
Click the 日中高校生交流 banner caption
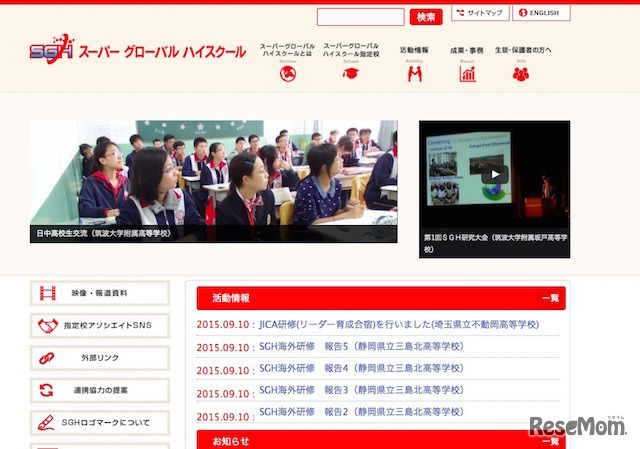[104, 233]
